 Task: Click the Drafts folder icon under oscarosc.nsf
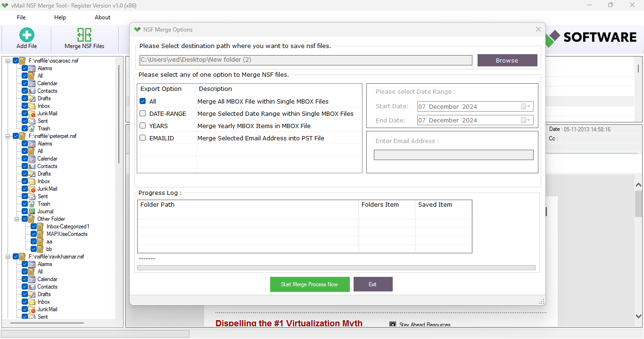32,98
